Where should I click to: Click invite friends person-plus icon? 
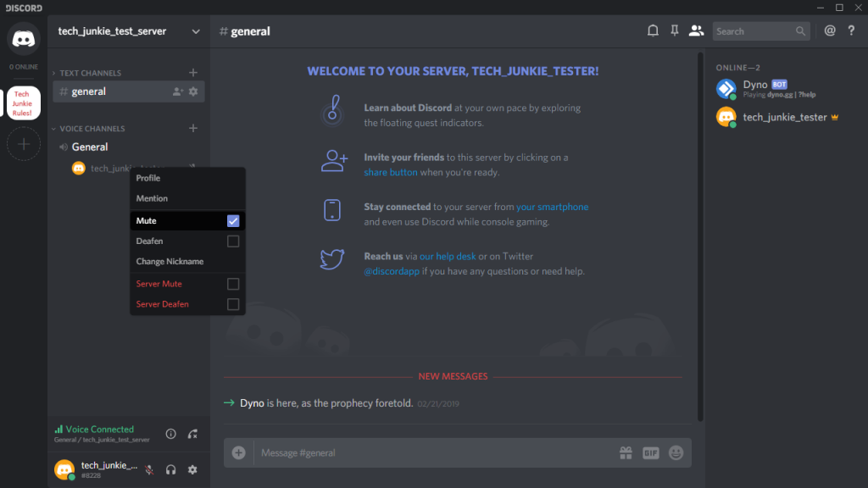pos(334,161)
